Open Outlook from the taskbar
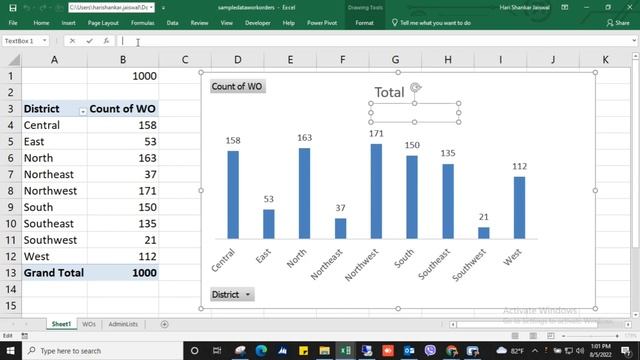The image size is (640, 360). [409, 351]
